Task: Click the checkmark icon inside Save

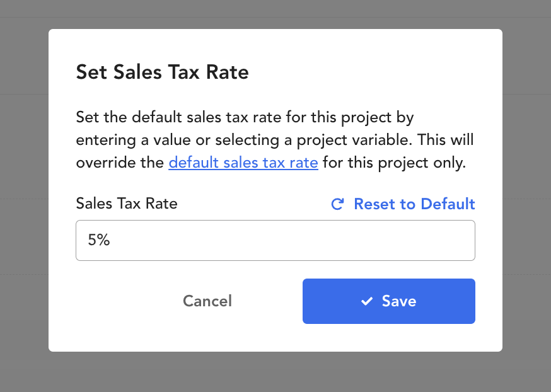Action: coord(367,301)
